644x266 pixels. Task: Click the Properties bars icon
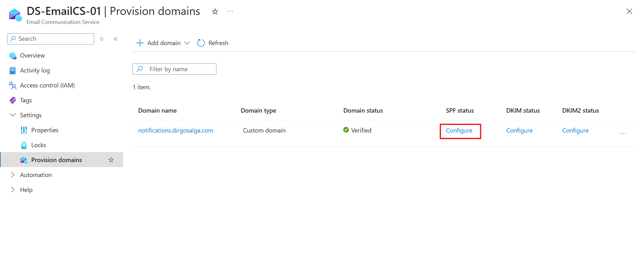click(x=24, y=130)
